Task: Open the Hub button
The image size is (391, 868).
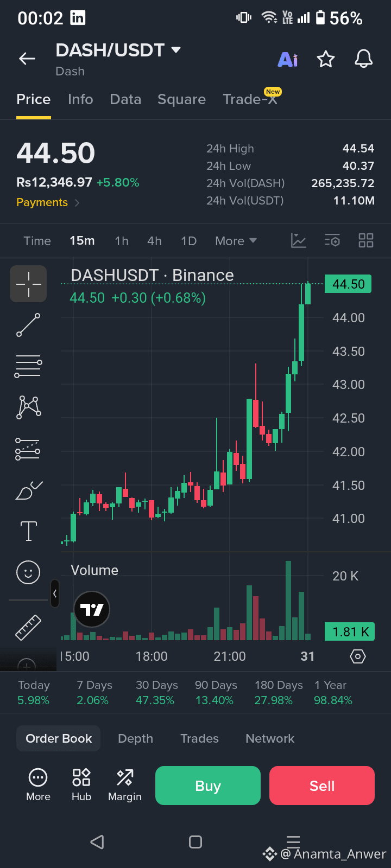Action: point(81,785)
